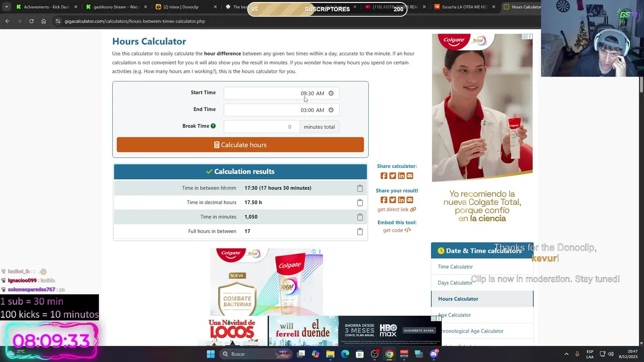Open the Chronological Age Calculator link
Screen dimensions: 644x362
click(471, 331)
